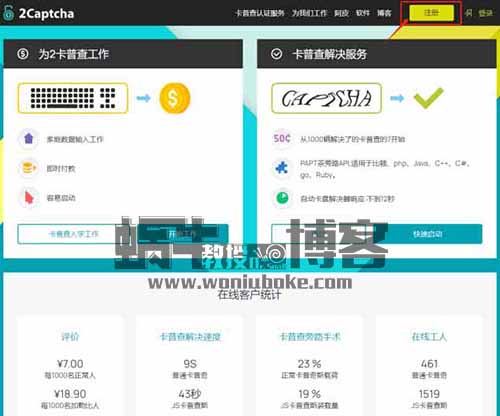
Task: Click the 23 % statistic value
Action: (309, 364)
